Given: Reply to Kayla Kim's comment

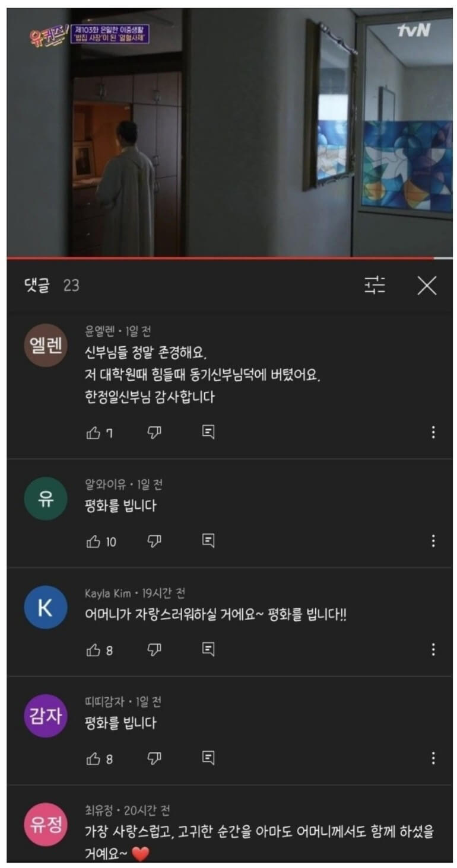Looking at the screenshot, I should [x=208, y=649].
